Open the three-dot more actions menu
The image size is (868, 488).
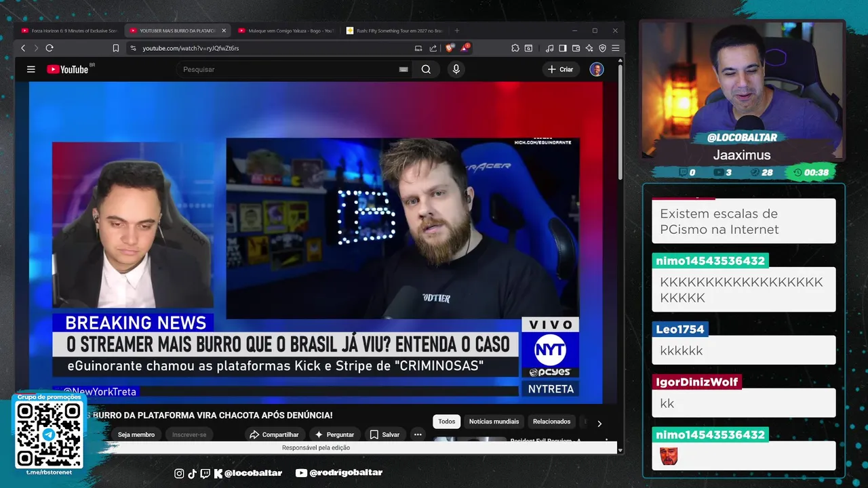[418, 434]
